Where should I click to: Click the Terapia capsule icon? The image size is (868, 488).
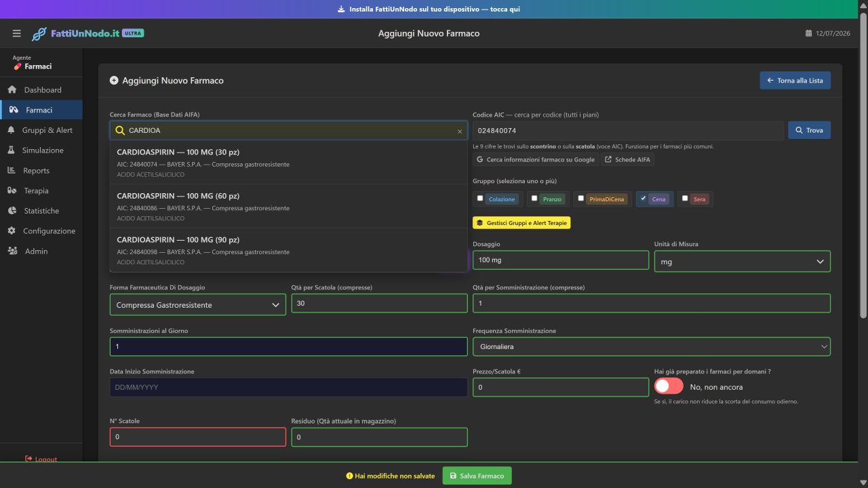click(x=12, y=190)
